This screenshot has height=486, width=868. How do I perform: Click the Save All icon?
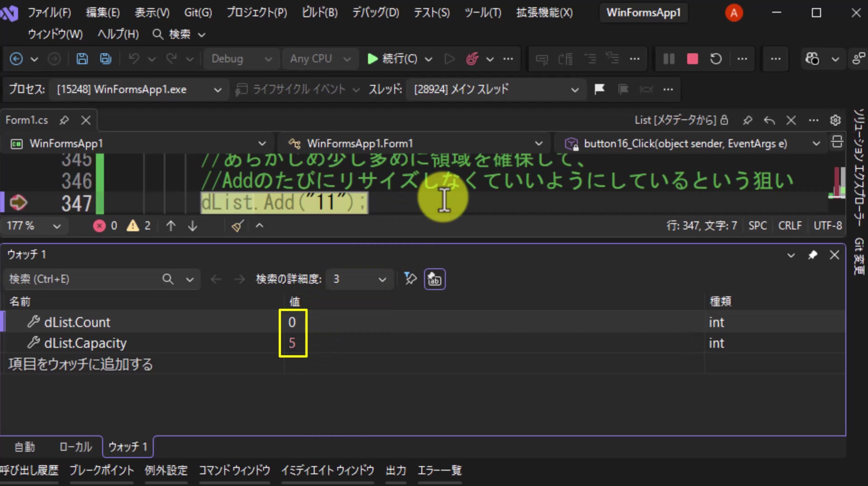click(x=105, y=59)
